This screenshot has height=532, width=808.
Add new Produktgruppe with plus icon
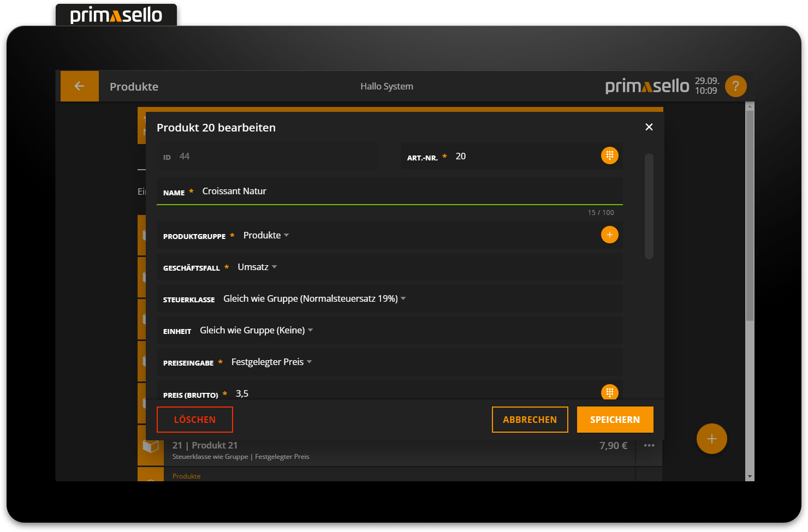tap(609, 235)
